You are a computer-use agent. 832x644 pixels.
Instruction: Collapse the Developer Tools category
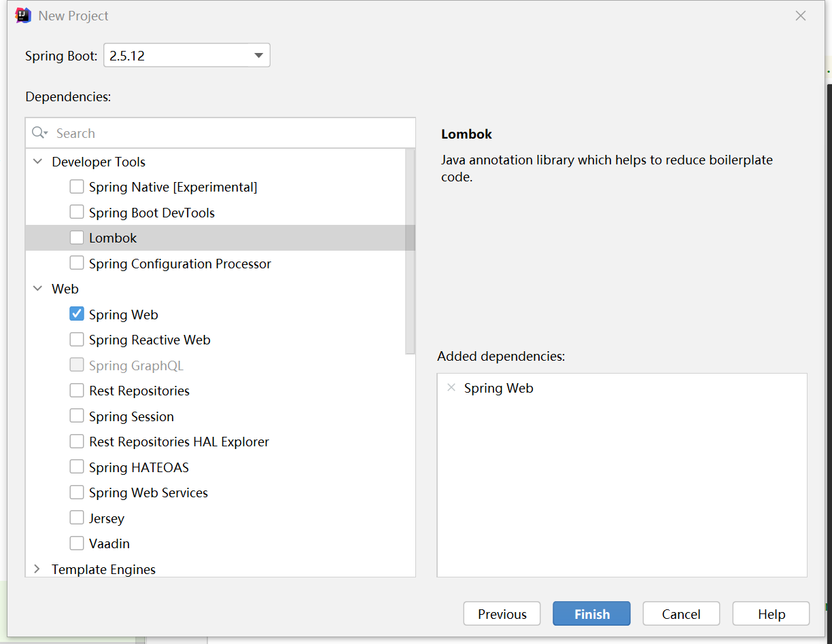click(37, 162)
